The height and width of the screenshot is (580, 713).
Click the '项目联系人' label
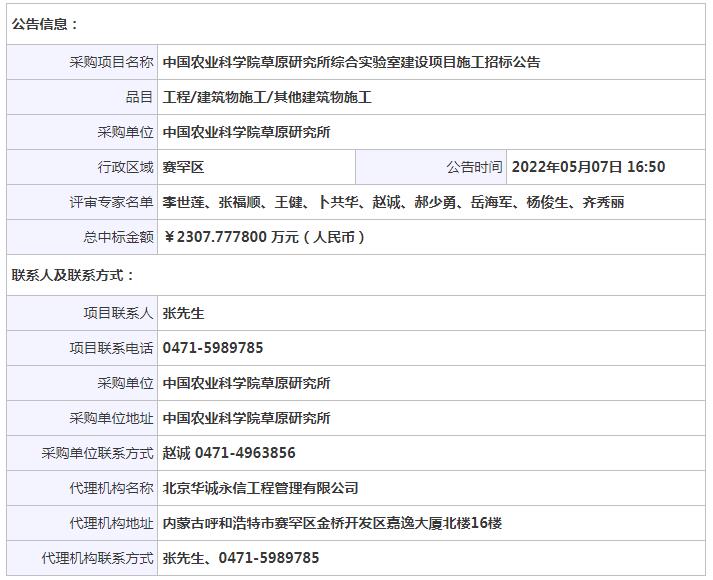coord(118,313)
